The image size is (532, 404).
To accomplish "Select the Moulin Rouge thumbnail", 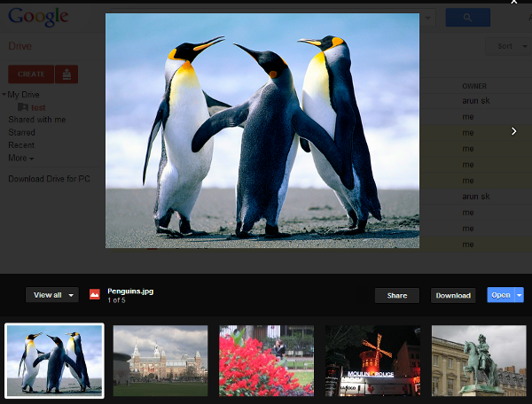I will click(372, 361).
